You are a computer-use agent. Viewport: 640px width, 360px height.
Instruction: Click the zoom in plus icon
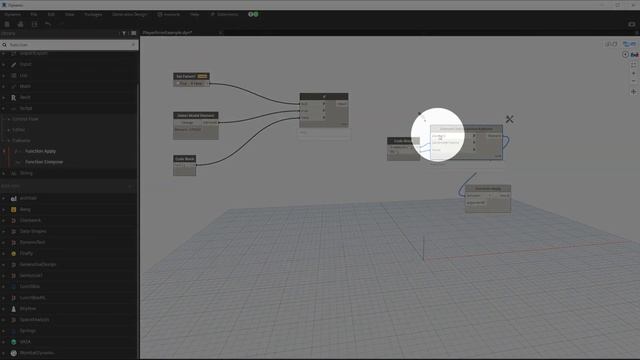[633, 73]
